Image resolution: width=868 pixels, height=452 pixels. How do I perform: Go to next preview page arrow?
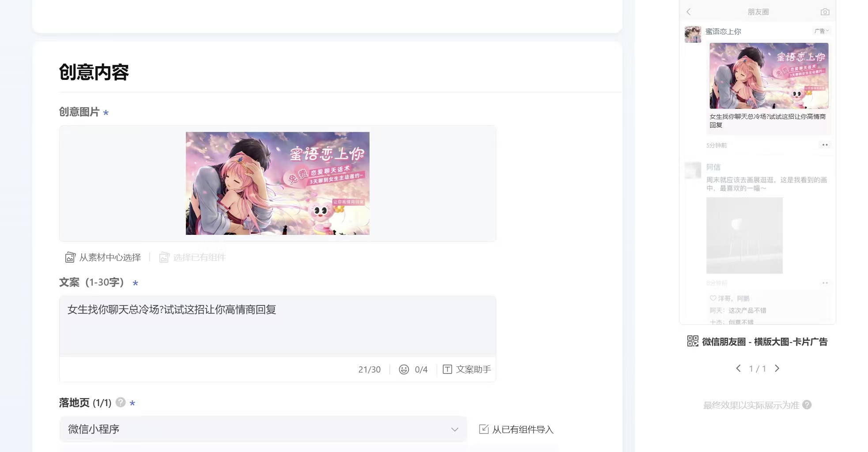(x=777, y=369)
